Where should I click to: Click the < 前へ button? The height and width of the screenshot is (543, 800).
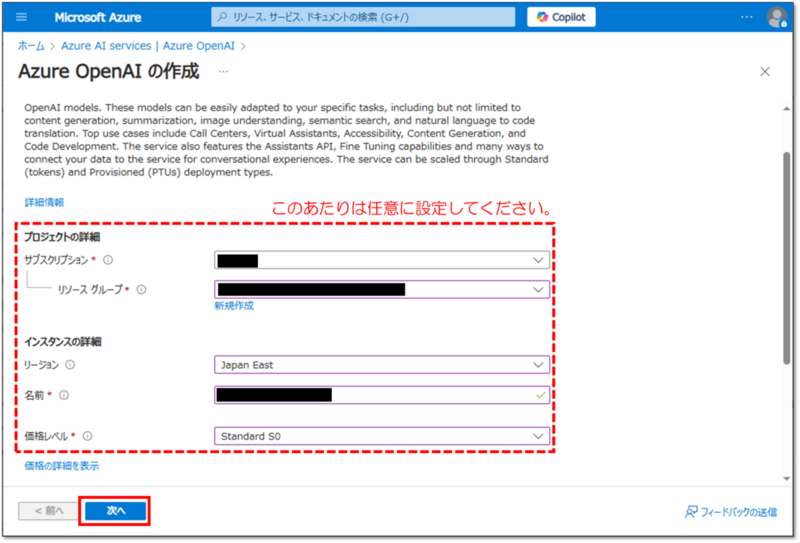point(49,511)
